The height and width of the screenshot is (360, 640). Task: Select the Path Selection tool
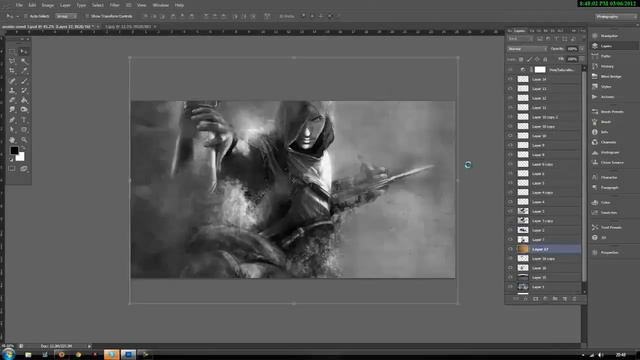pos(12,130)
